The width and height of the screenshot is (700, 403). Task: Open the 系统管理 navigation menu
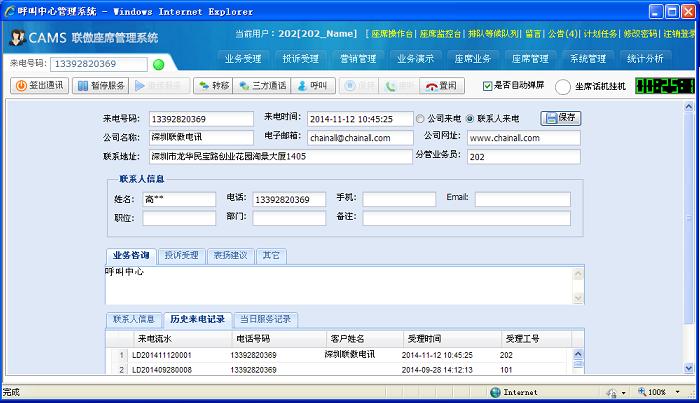coord(588,58)
